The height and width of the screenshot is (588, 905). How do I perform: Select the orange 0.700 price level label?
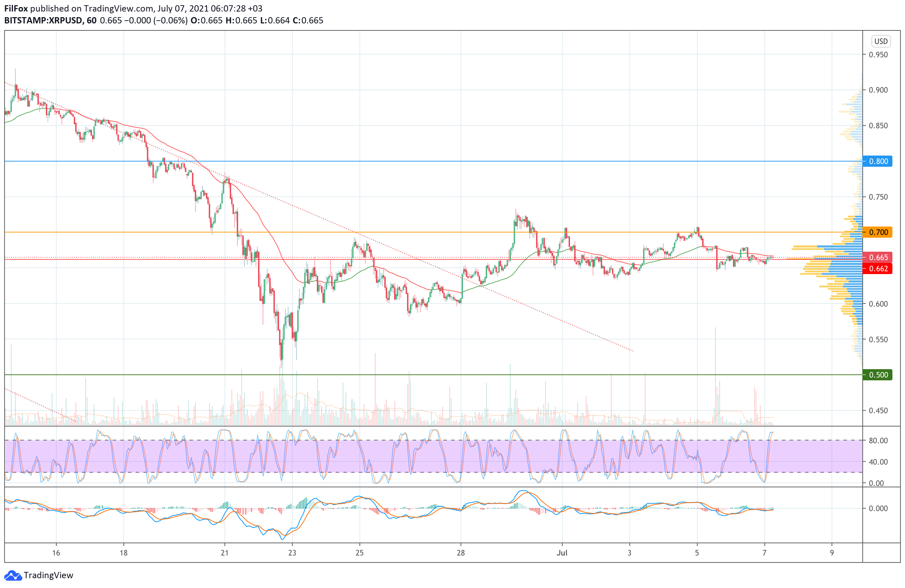(x=878, y=232)
